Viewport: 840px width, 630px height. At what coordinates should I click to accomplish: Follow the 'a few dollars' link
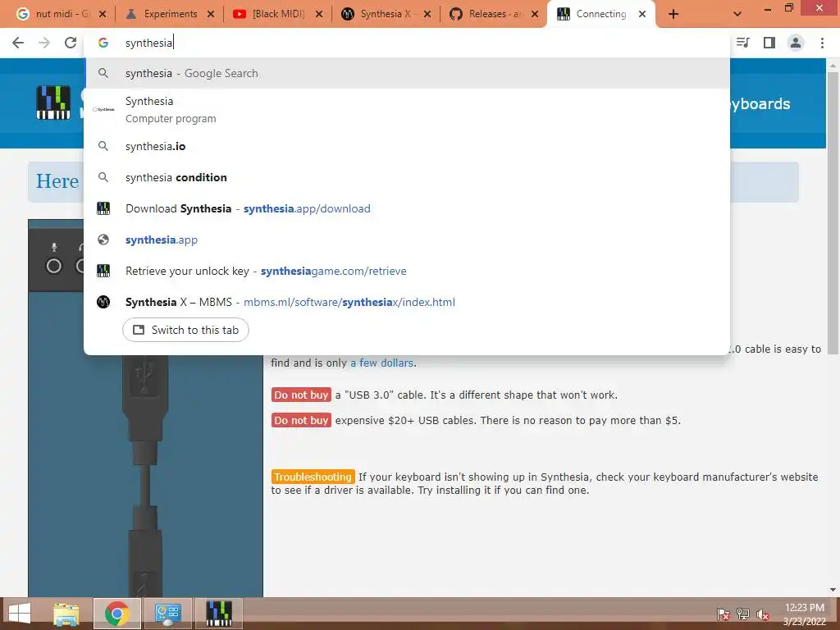pos(382,363)
